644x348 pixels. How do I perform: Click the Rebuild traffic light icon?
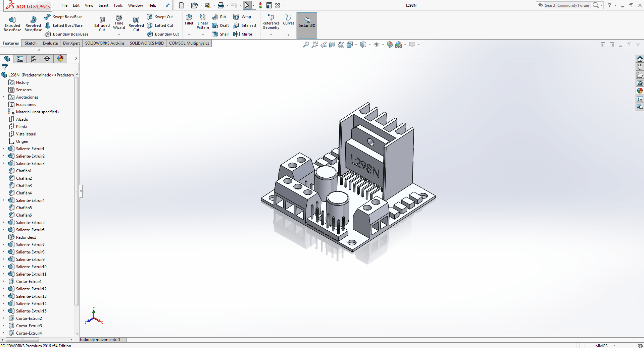(260, 5)
